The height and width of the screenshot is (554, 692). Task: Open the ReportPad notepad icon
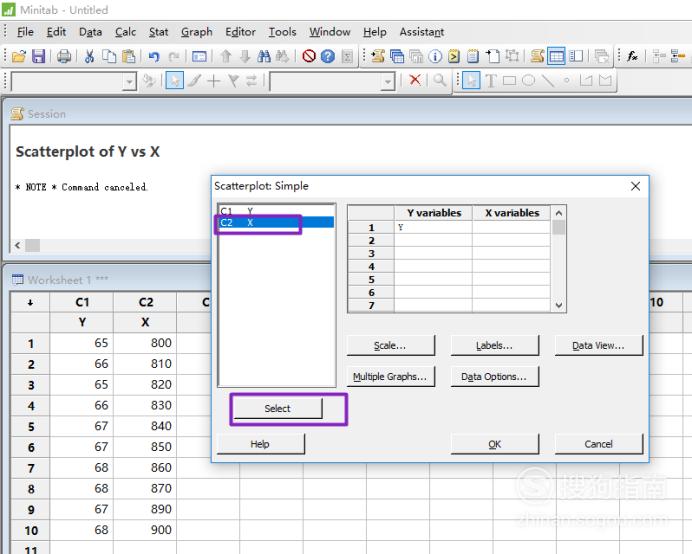[x=473, y=57]
